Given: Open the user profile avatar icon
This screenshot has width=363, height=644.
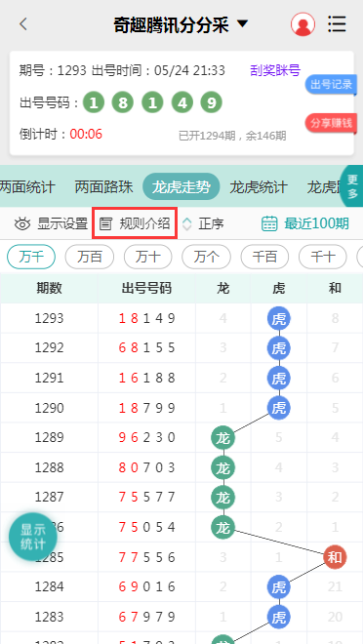Looking at the screenshot, I should click(303, 23).
